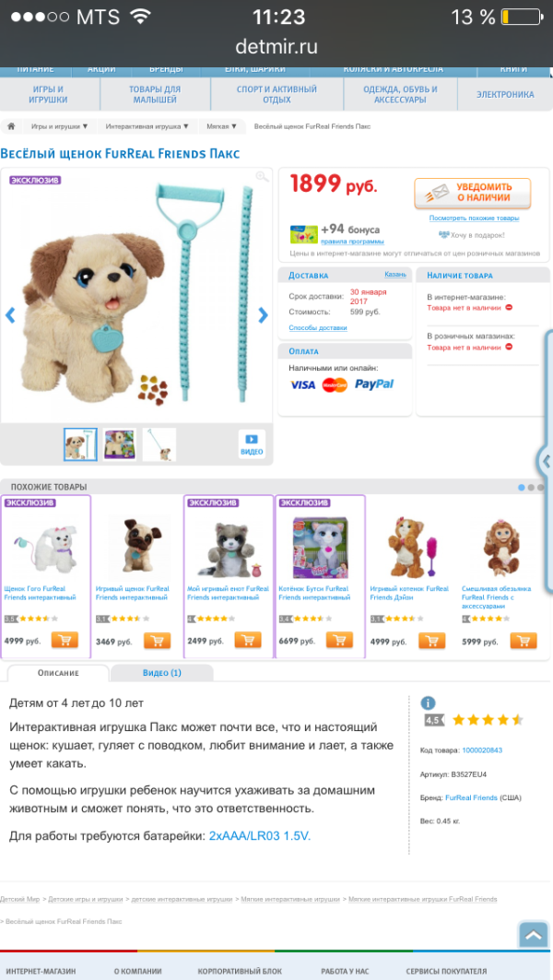The width and height of the screenshot is (553, 980).
Task: Add Смешливая обезьянка to cart
Action: point(524,641)
